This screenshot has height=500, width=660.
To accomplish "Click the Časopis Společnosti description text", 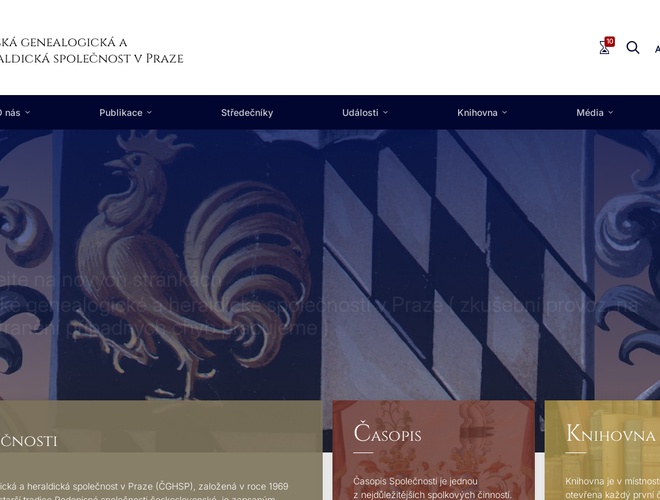I will [x=432, y=488].
